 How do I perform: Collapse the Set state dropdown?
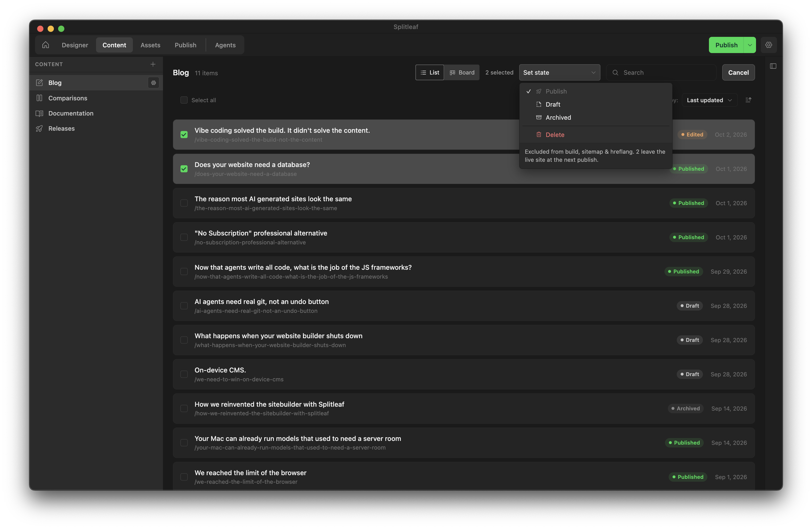560,73
